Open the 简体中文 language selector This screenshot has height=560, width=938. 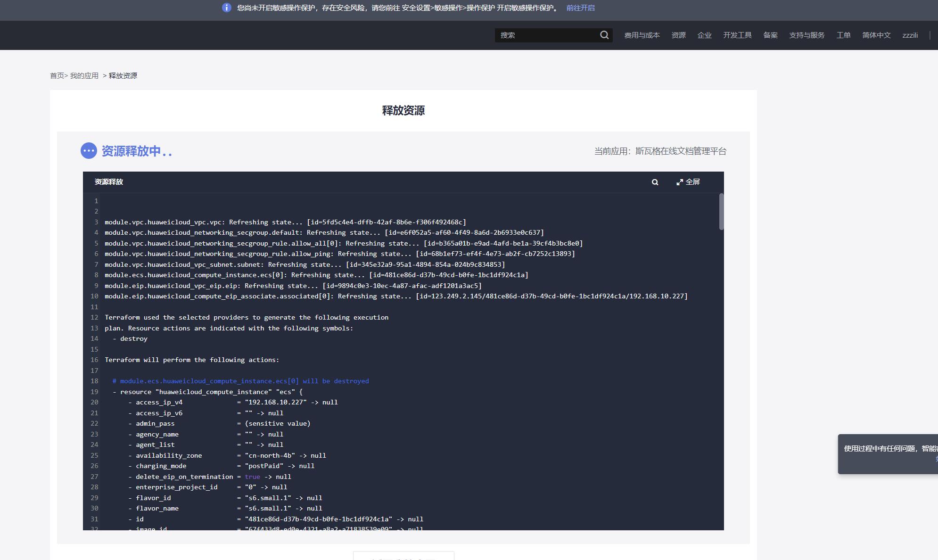pyautogui.click(x=876, y=35)
